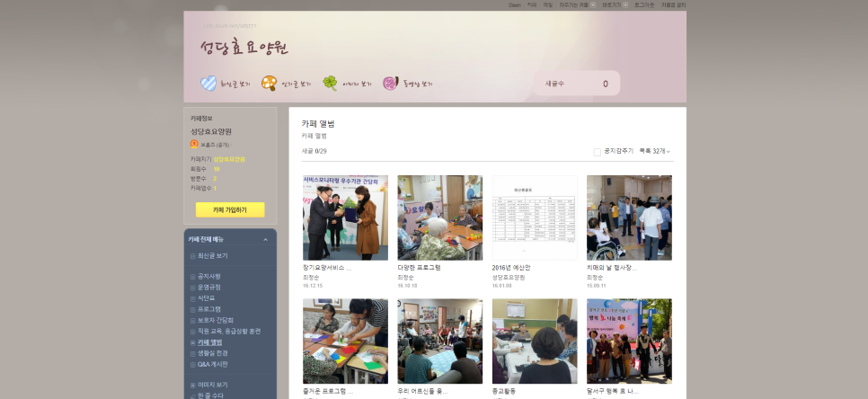The height and width of the screenshot is (399, 868).
Task: Click the Daum link in top bar
Action: coord(514,5)
